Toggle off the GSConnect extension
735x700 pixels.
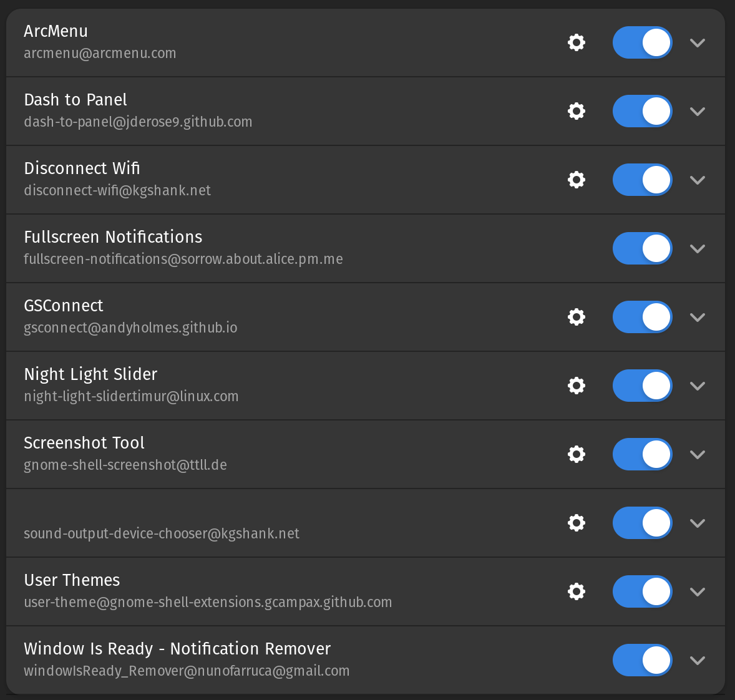642,317
